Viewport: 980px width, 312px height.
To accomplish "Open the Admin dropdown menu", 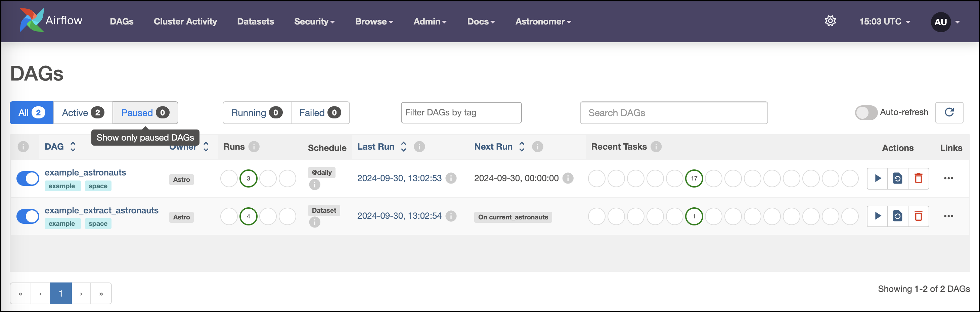I will (x=430, y=22).
